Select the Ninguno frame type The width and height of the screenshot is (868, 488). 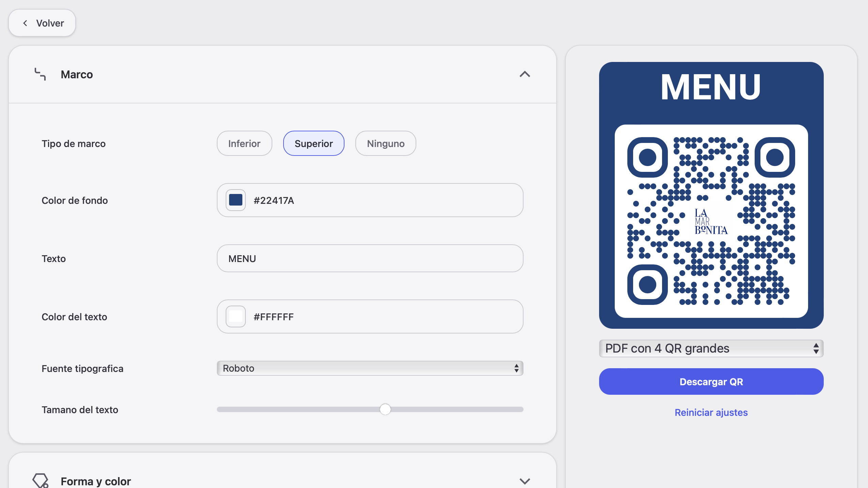[386, 143]
